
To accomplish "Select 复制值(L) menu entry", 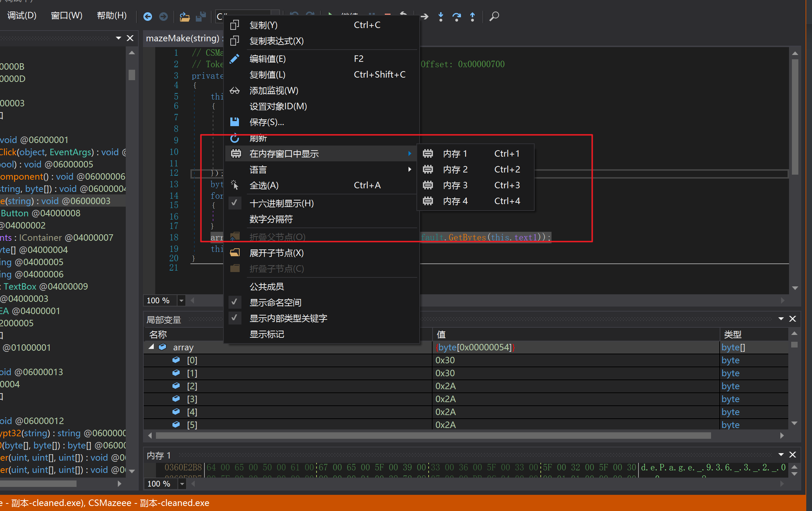I will click(321, 75).
